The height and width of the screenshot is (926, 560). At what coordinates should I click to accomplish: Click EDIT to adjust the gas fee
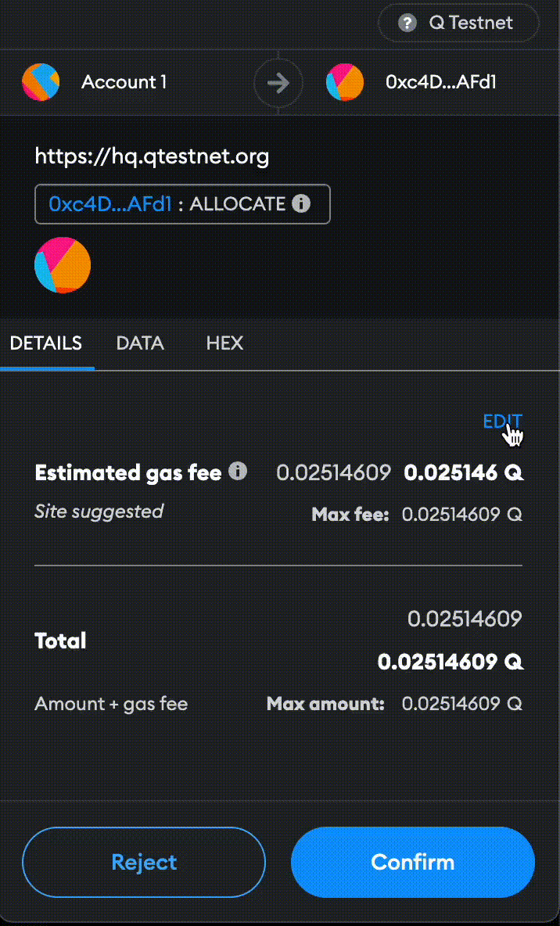pyautogui.click(x=503, y=421)
